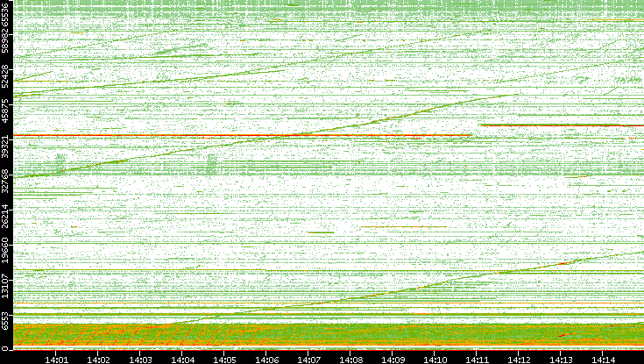Select the 19660 vertical axis label

[x=4, y=251]
